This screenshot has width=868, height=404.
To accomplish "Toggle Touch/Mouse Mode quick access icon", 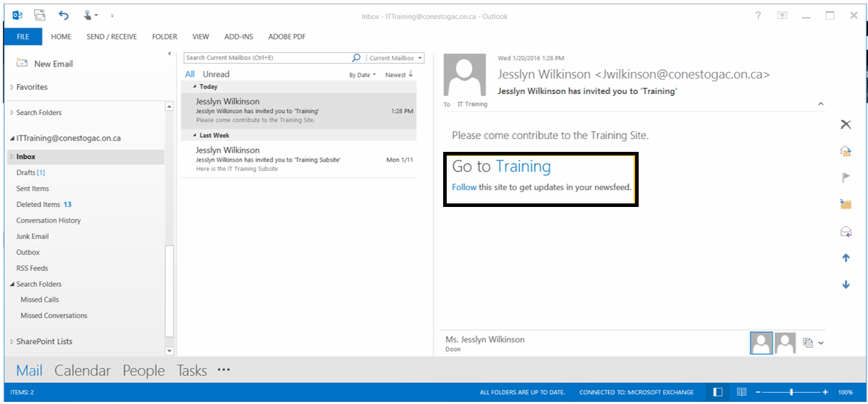I will pos(89,15).
